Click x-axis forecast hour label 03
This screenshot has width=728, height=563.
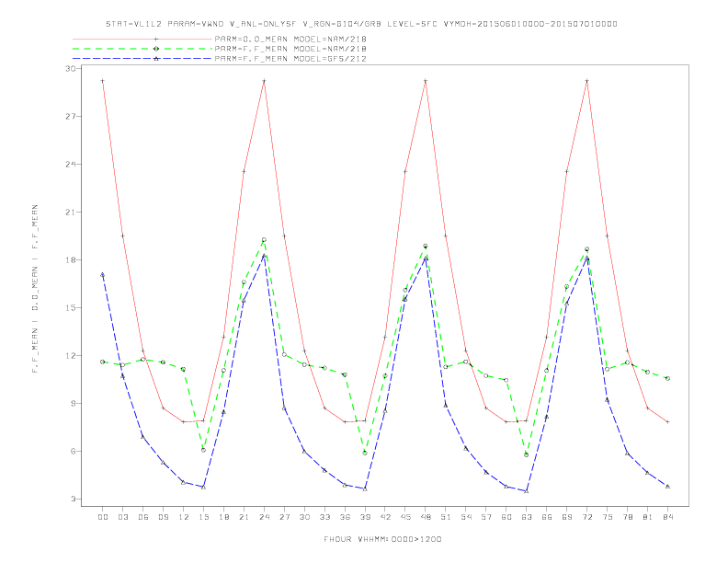(122, 517)
